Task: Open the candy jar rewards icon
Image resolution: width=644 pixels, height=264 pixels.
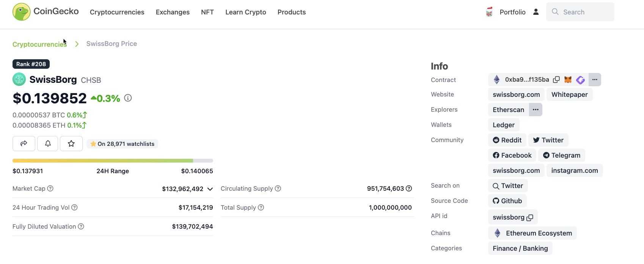Action: coord(489,12)
